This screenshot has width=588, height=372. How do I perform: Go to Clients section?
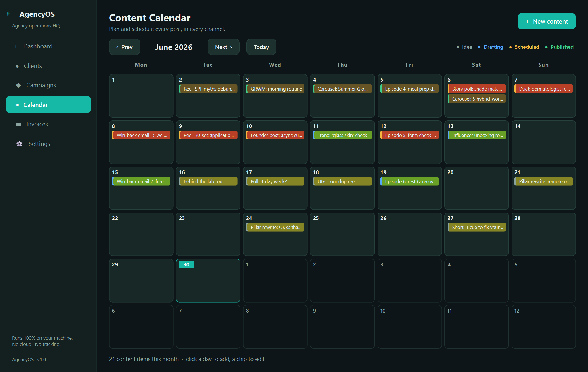tap(48, 66)
